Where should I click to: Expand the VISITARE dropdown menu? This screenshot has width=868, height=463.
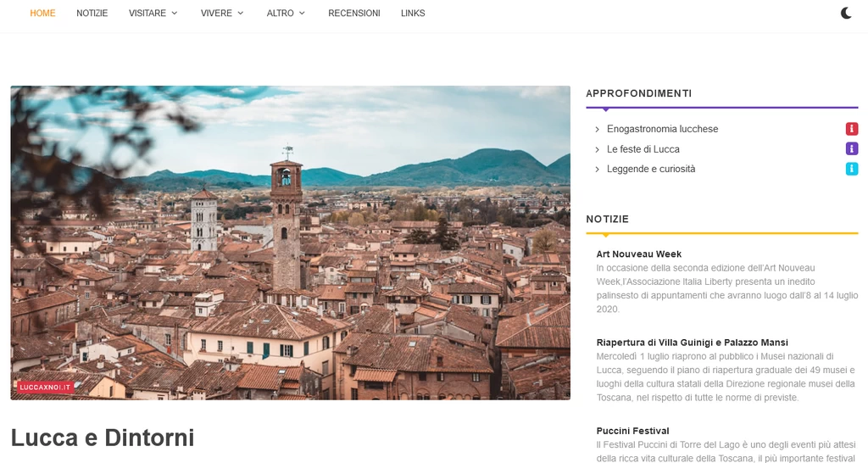tap(153, 13)
